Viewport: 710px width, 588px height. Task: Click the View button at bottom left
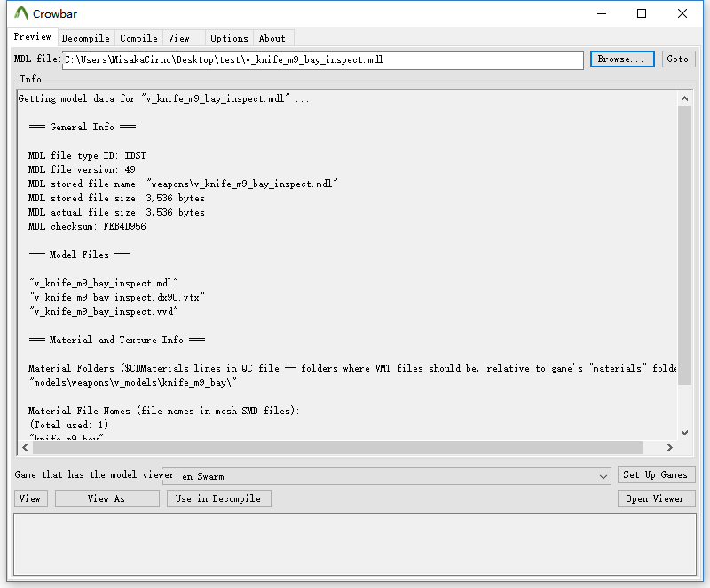[x=30, y=498]
